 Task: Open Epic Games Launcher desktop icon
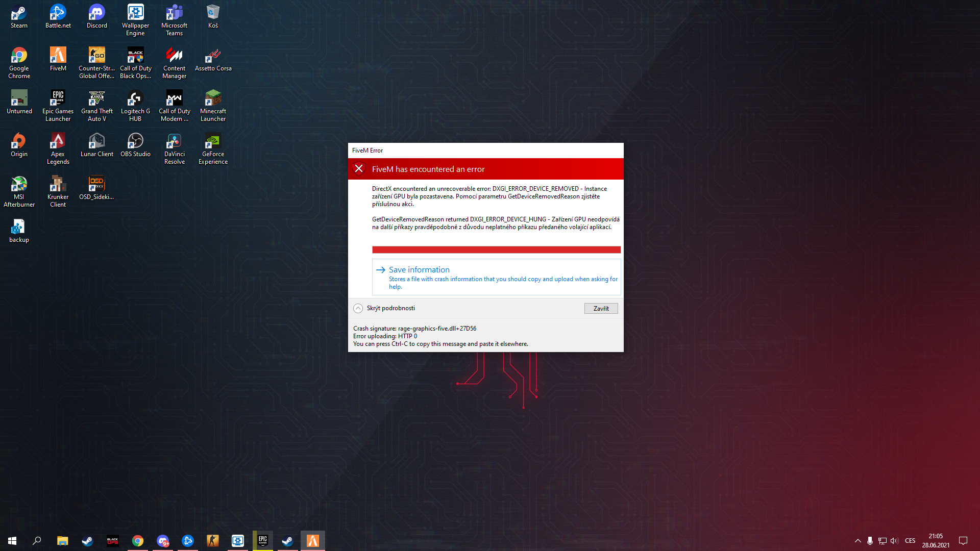pos(58,106)
